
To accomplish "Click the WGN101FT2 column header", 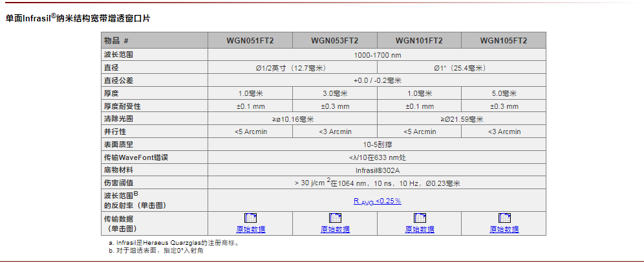I will pos(420,40).
